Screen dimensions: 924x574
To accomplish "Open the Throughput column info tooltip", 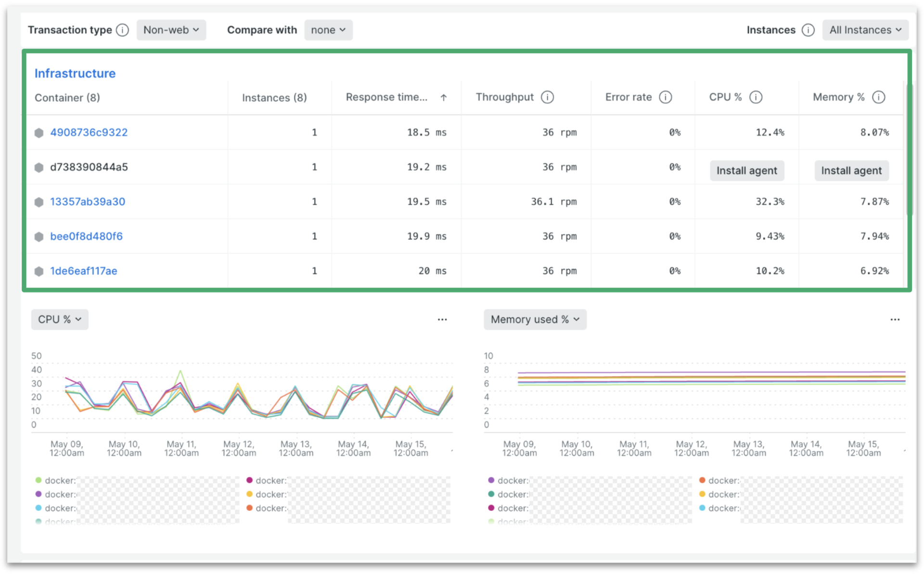I will tap(547, 97).
